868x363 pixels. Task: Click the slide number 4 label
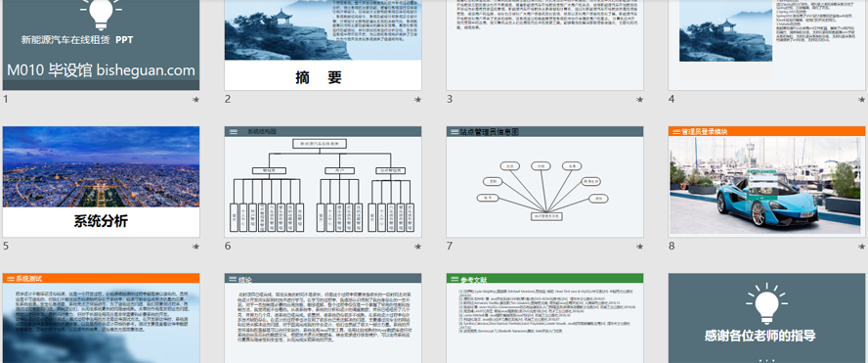tap(672, 99)
